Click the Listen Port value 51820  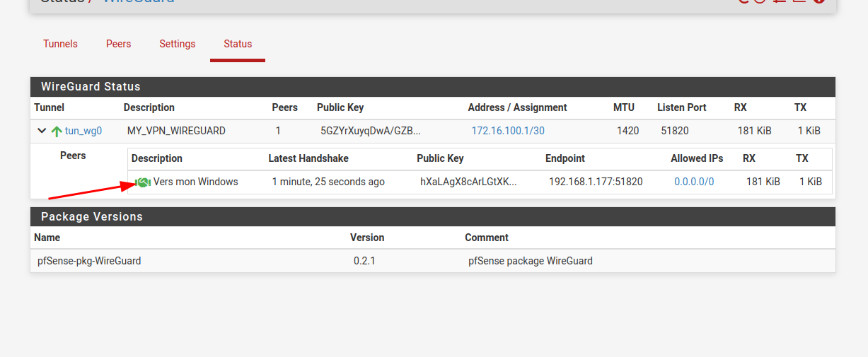(x=674, y=131)
